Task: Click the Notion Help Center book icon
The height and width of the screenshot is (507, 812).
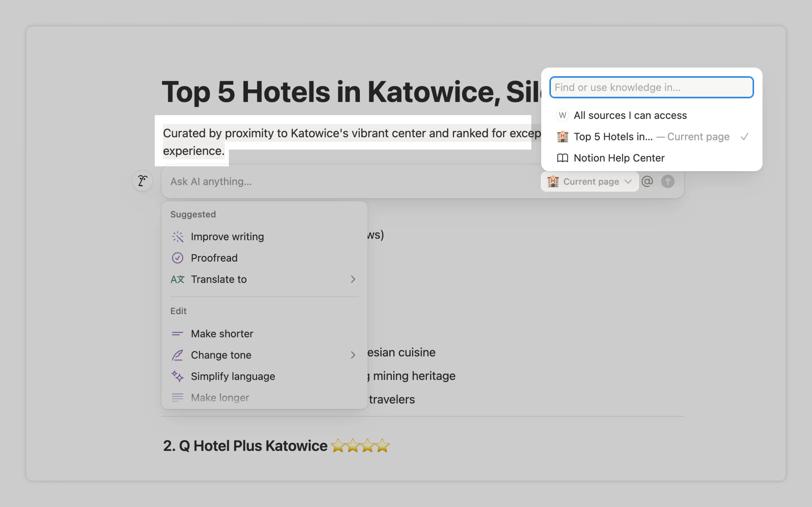Action: coord(562,158)
